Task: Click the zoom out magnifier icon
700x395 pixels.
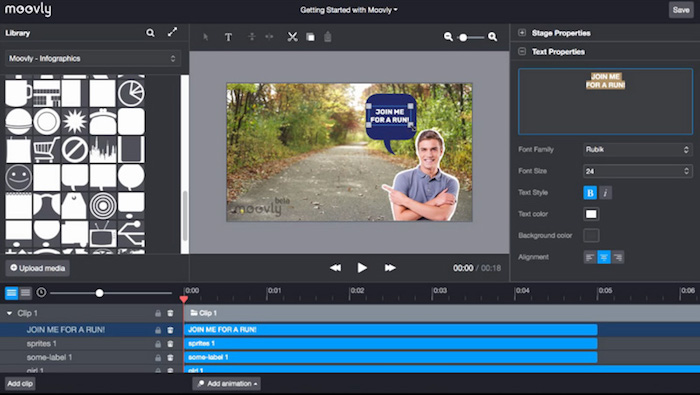Action: (x=448, y=37)
